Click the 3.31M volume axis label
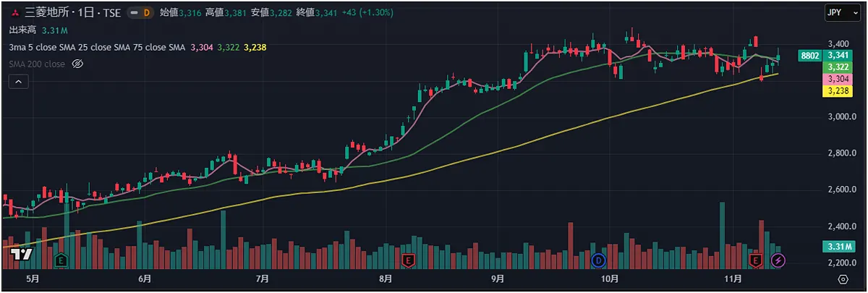 (838, 247)
